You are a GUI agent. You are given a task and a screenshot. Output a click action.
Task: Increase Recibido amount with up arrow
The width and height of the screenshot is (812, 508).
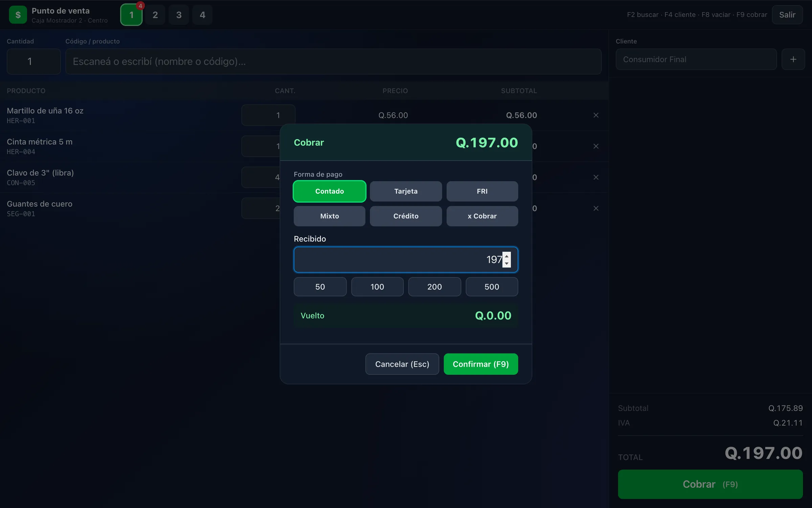coord(506,256)
